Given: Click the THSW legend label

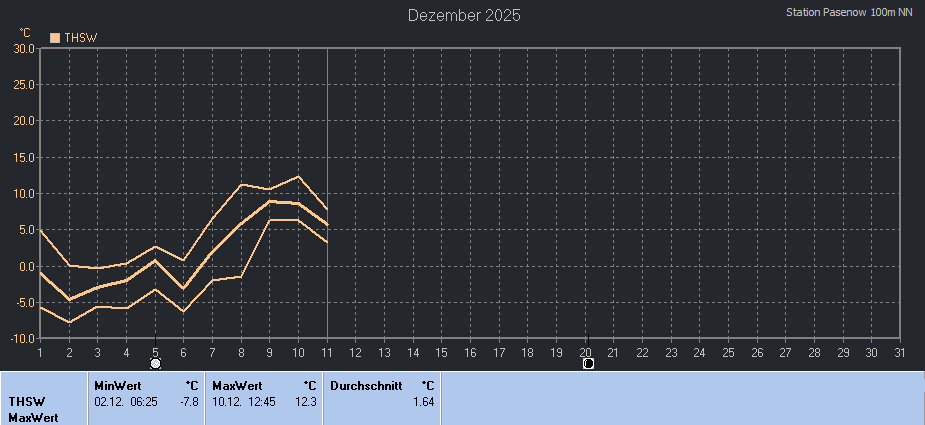Looking at the screenshot, I should pyautogui.click(x=81, y=38).
